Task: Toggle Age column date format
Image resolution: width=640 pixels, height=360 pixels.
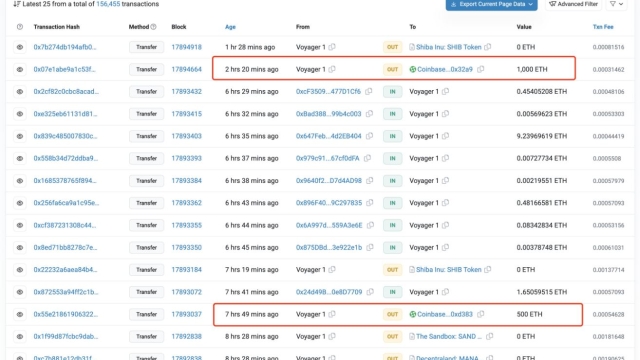Action: coord(230,27)
